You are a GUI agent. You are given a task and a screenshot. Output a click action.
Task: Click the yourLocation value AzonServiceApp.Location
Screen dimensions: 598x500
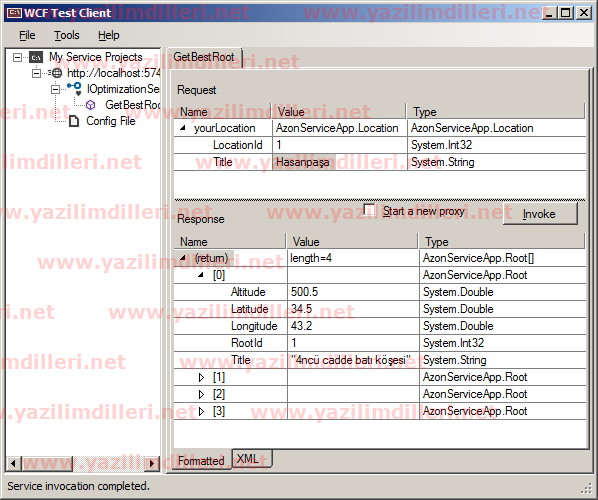click(x=340, y=128)
